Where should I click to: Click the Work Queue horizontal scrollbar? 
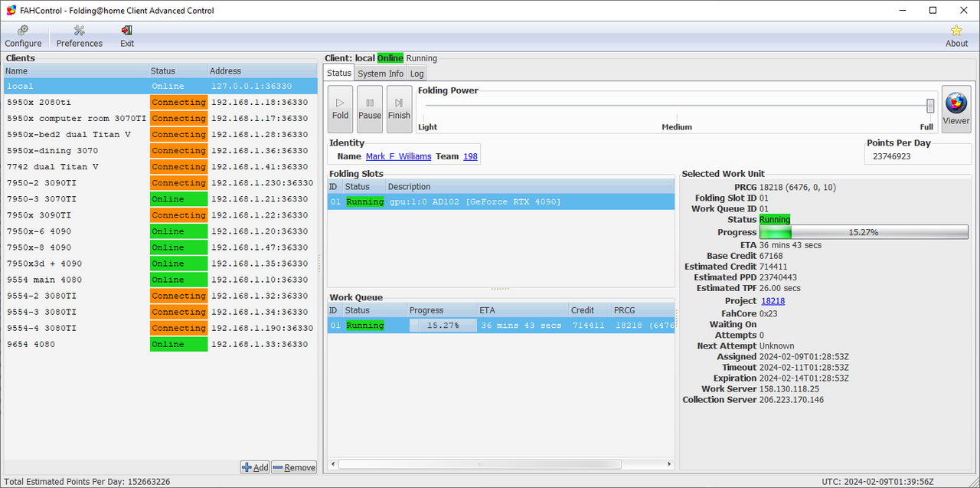pos(479,464)
